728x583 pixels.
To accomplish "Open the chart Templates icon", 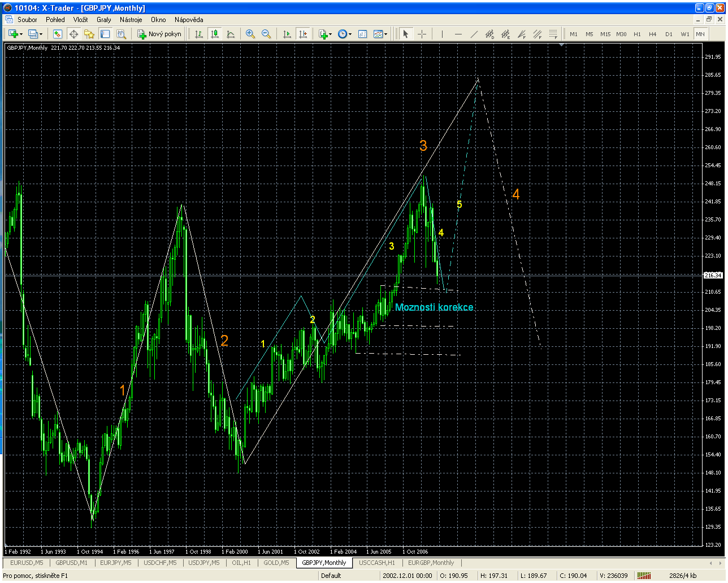I will tap(378, 34).
